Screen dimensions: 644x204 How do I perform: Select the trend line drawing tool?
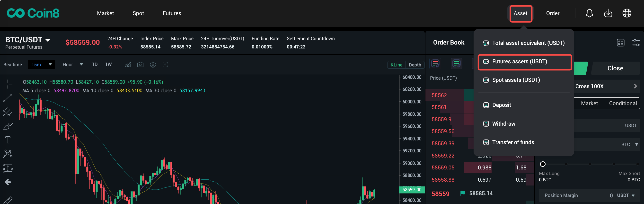pos(8,98)
